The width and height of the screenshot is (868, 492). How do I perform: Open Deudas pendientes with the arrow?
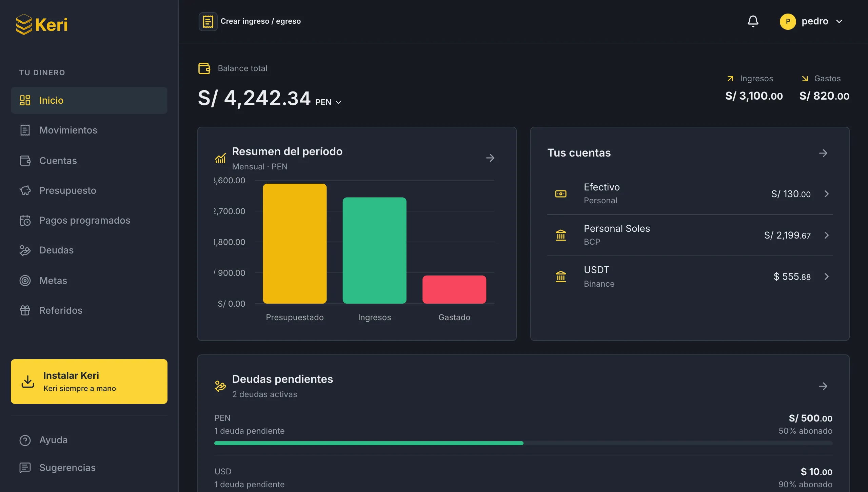coord(823,386)
